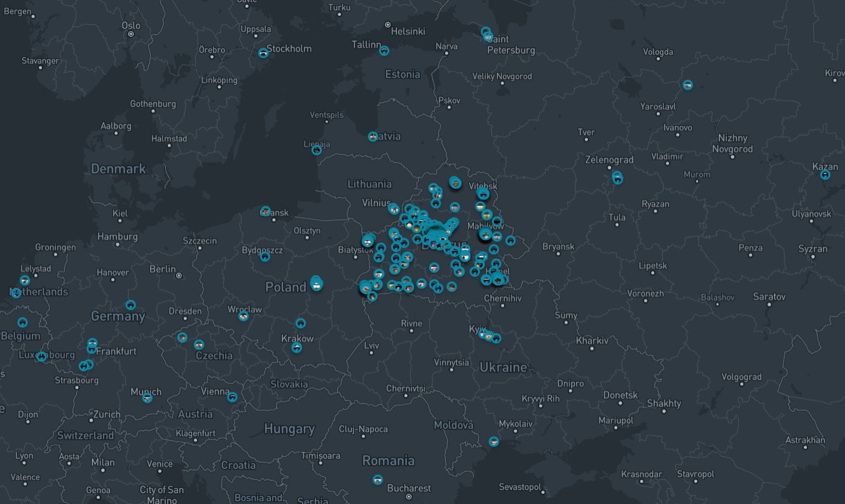The image size is (845, 504).
Task: Open the marker above Belgium label
Action: coord(22,322)
